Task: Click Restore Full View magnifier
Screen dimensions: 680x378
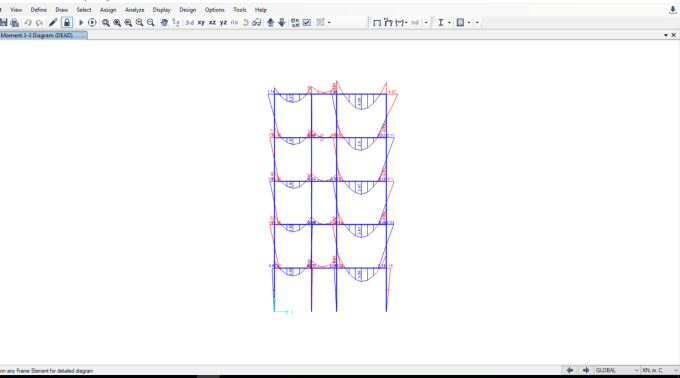Action: coord(117,23)
